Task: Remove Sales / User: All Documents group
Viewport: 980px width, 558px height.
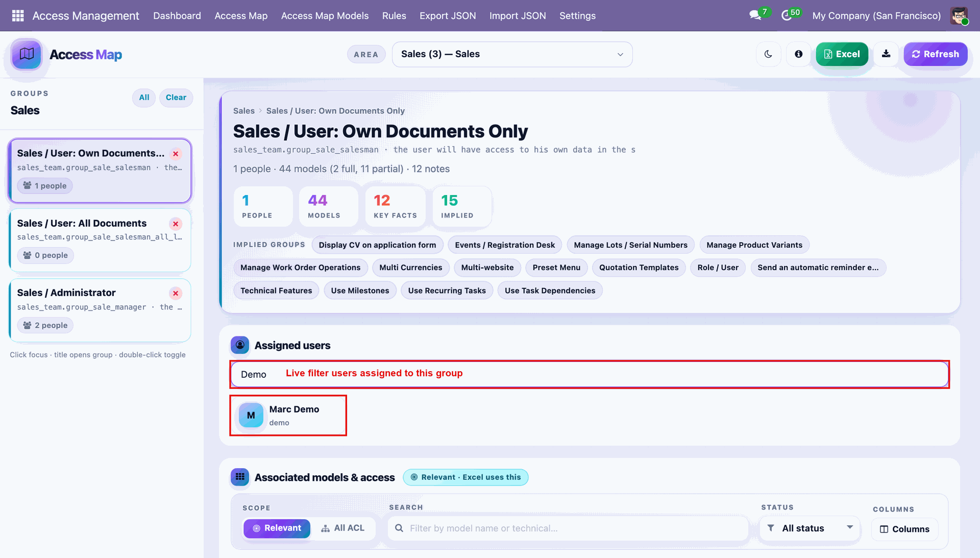Action: pyautogui.click(x=176, y=224)
